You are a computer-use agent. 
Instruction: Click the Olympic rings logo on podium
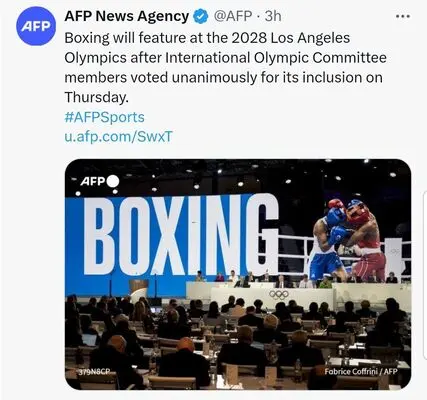278,294
